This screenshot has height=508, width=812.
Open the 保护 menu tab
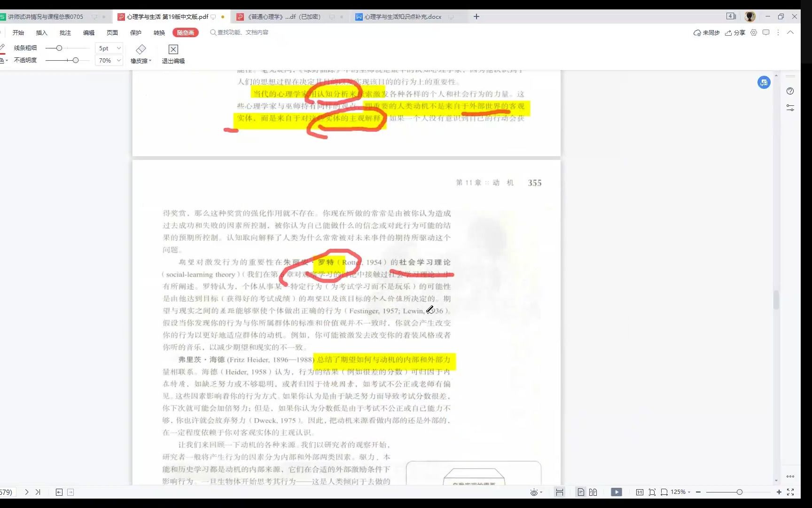tap(136, 32)
